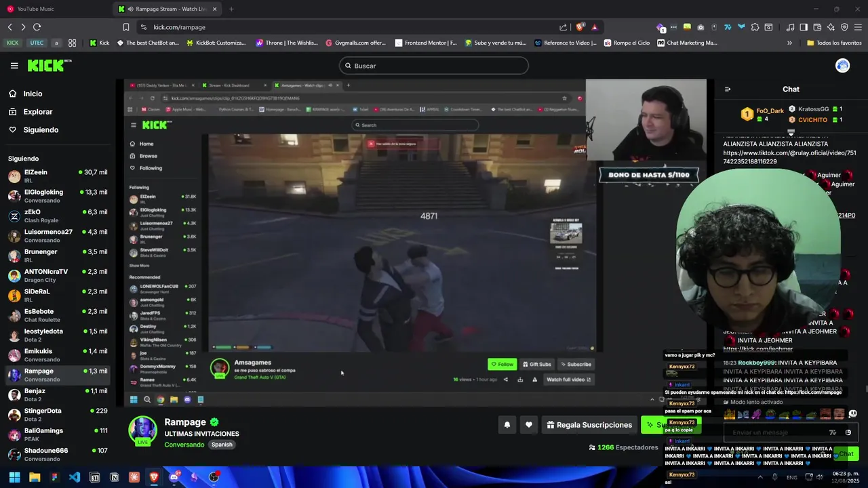Open kick.com/jeohmer link in chat
The width and height of the screenshot is (868, 488).
point(757,349)
